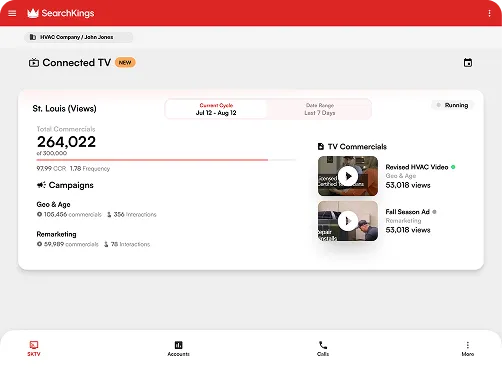The width and height of the screenshot is (502, 372).
Task: Click the 'of 300,000' goal text
Action: (x=52, y=153)
